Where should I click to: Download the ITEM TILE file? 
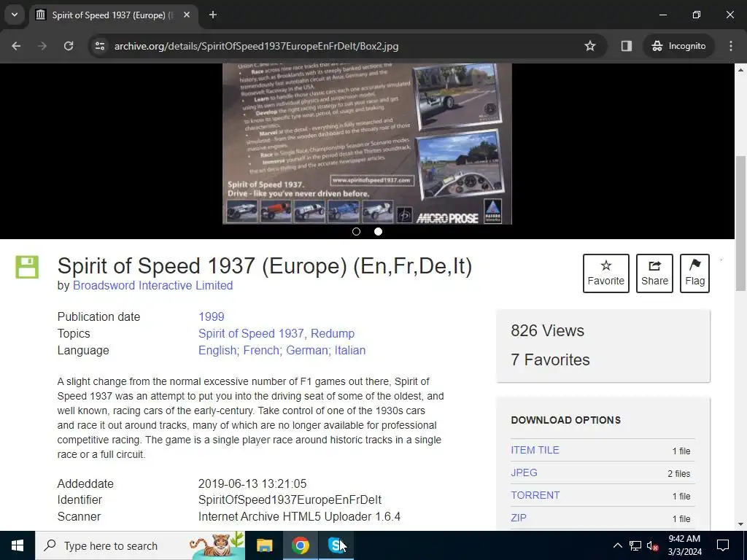[x=535, y=451]
